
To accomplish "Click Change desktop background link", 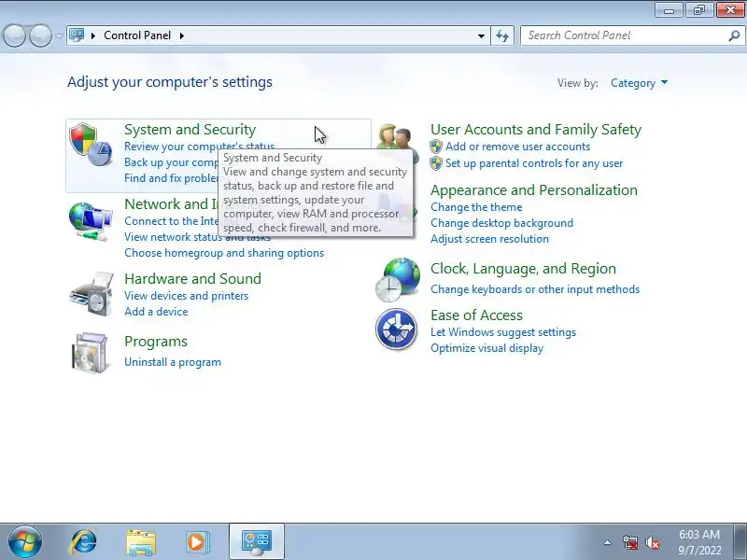I will (501, 223).
